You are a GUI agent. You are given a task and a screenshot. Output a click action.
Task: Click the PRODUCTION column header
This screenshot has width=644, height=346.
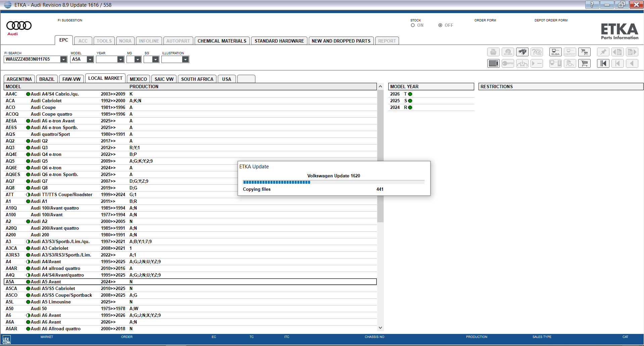(144, 86)
